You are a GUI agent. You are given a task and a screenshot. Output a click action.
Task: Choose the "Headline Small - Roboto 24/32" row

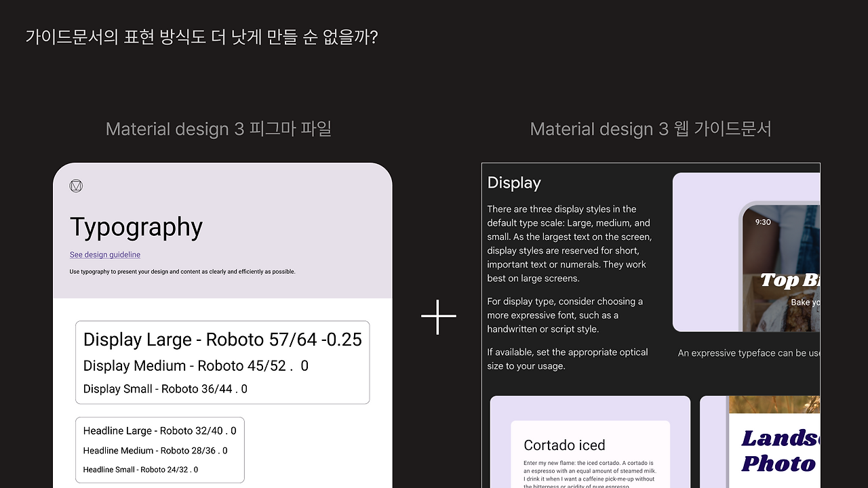141,470
